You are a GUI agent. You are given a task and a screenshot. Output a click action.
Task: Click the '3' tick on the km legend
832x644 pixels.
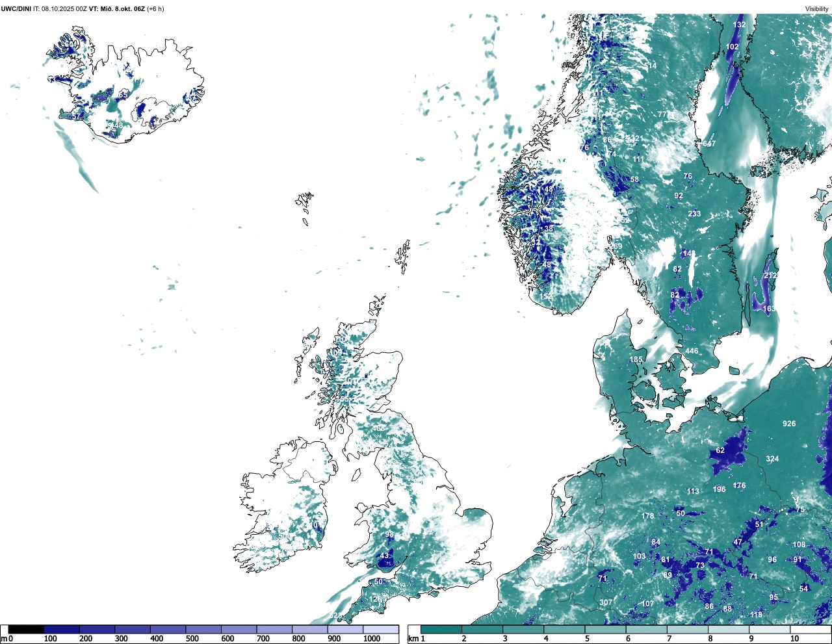[505, 639]
